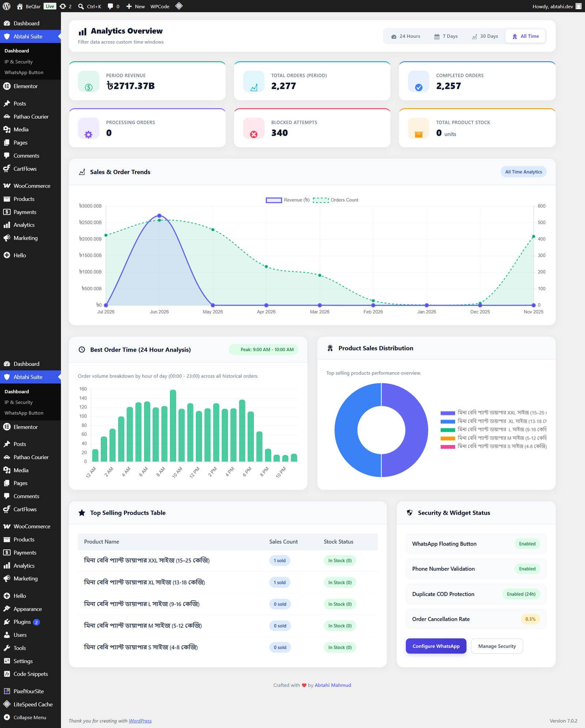Image resolution: width=585 pixels, height=728 pixels.
Task: Expand the New content menu in admin bar
Action: (135, 6)
